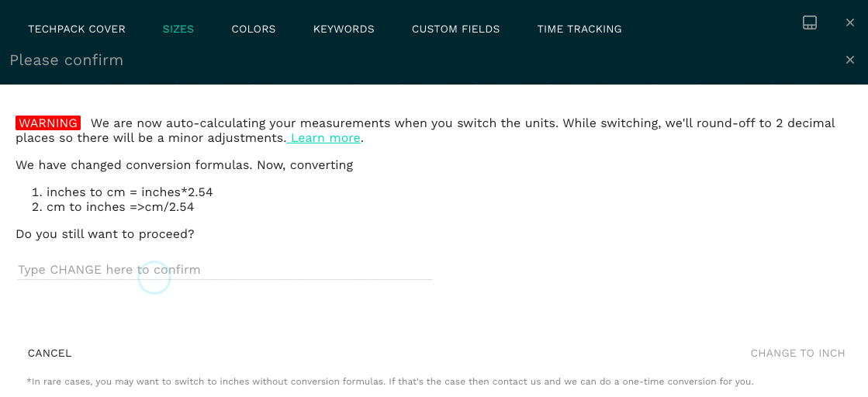Click the red WARNING badge
The width and height of the screenshot is (868, 397).
[x=48, y=123]
